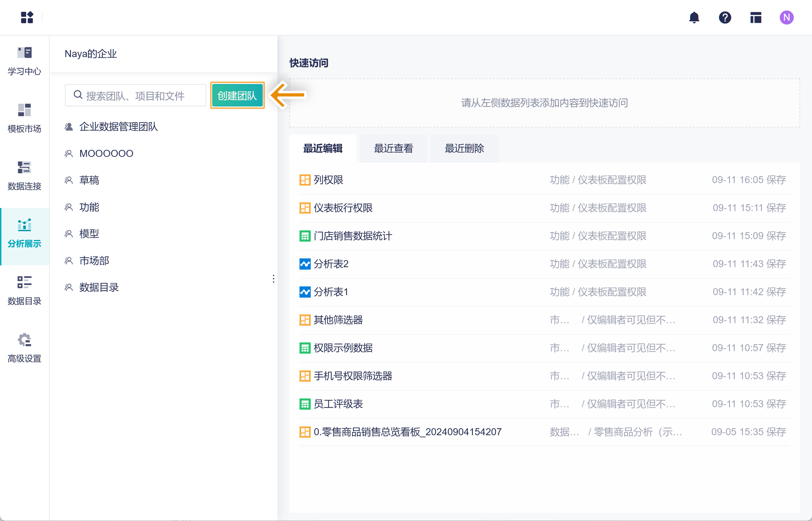Expand the 企业数据管理团队 team

click(118, 127)
